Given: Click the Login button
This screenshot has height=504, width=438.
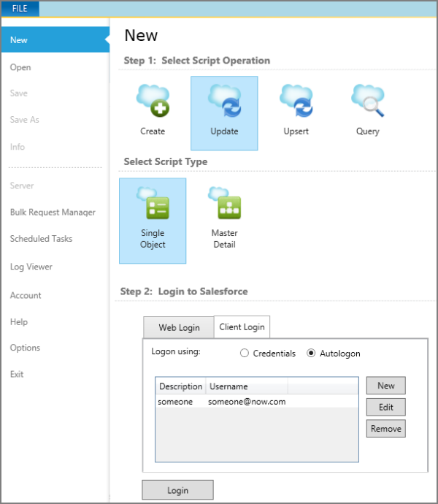Looking at the screenshot, I should point(177,490).
